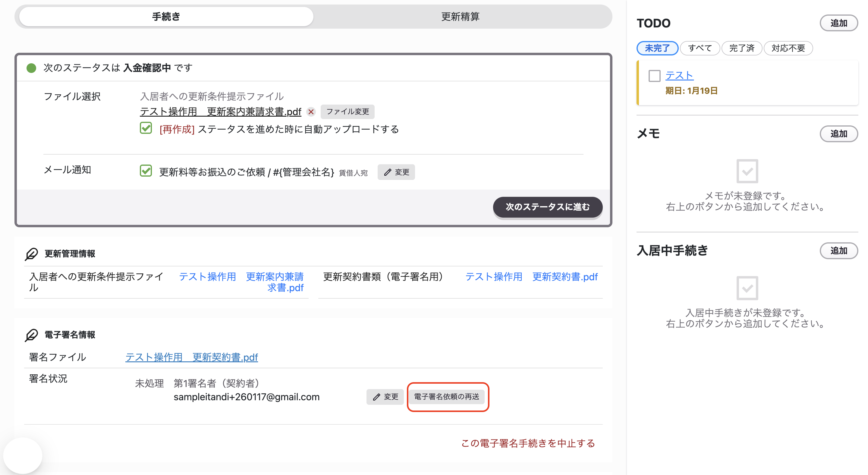Image resolution: width=868 pixels, height=475 pixels.
Task: Click 入金確認中 status text
Action: (x=147, y=68)
